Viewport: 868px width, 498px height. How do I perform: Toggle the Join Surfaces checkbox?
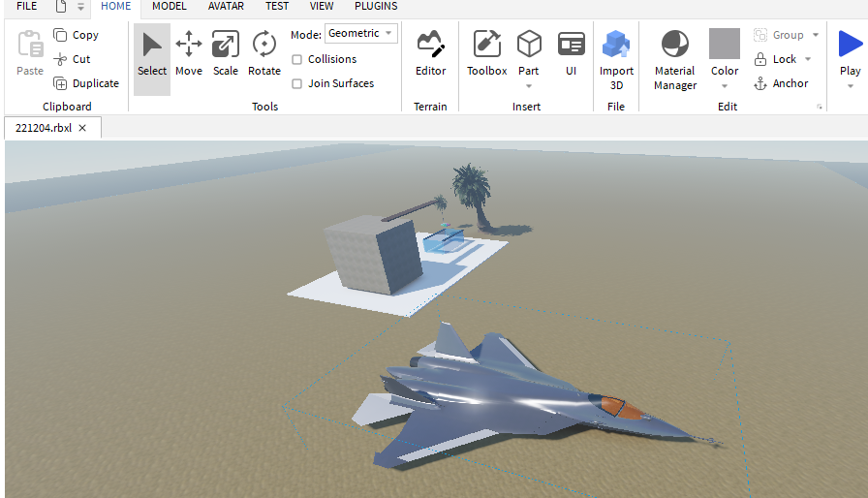[x=297, y=83]
